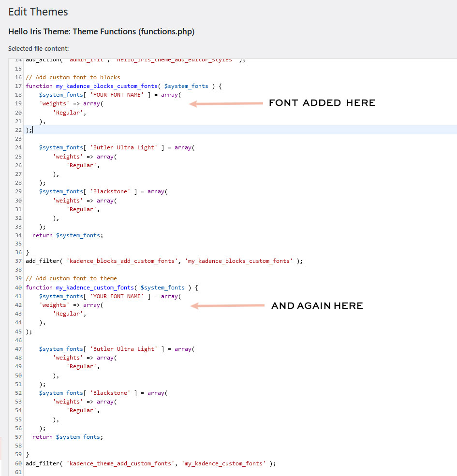Click 'Blackstone' string on line 29
Image resolution: width=457 pixels, height=476 pixels.
(110, 191)
